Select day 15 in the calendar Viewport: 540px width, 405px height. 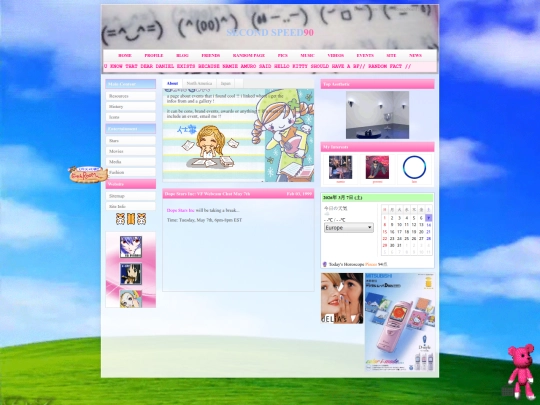click(385, 232)
